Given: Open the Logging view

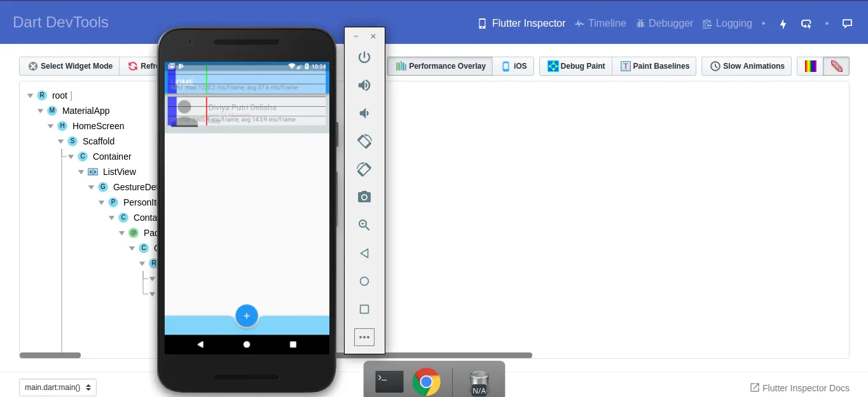Looking at the screenshot, I should click(727, 23).
